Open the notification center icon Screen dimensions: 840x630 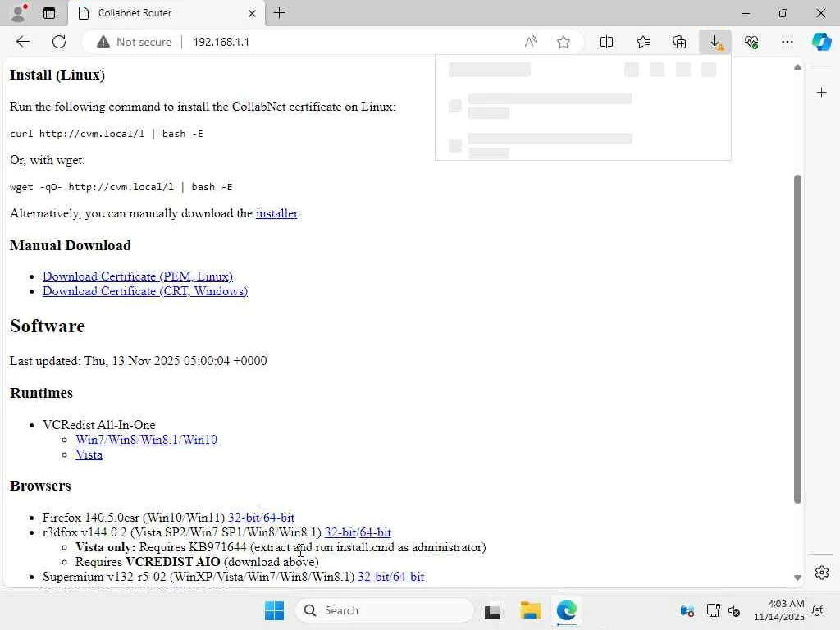pos(818,610)
